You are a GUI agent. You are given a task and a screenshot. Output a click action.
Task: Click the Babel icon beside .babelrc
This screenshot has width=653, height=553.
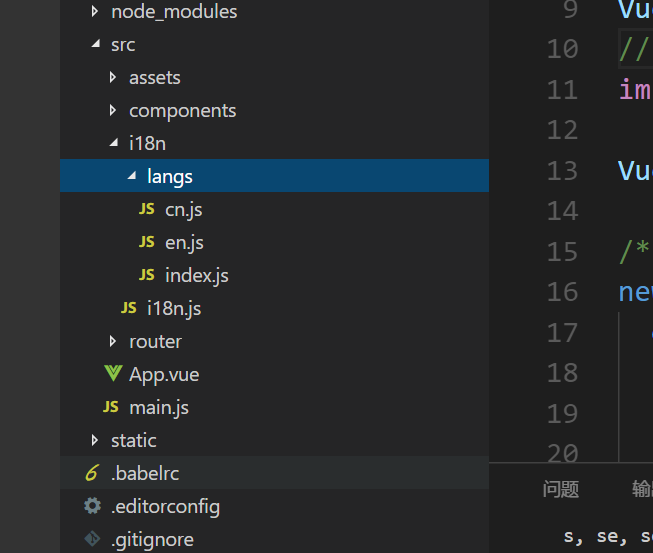(92, 473)
